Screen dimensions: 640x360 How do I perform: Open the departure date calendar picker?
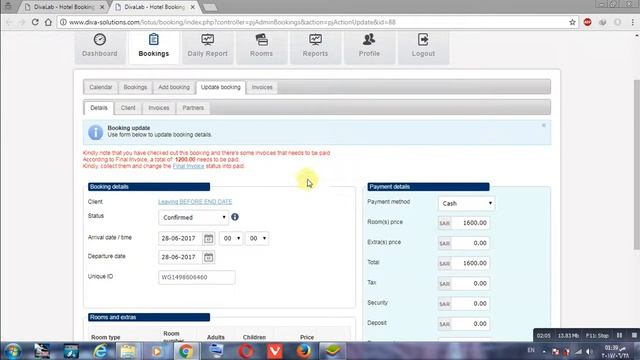[x=208, y=257]
